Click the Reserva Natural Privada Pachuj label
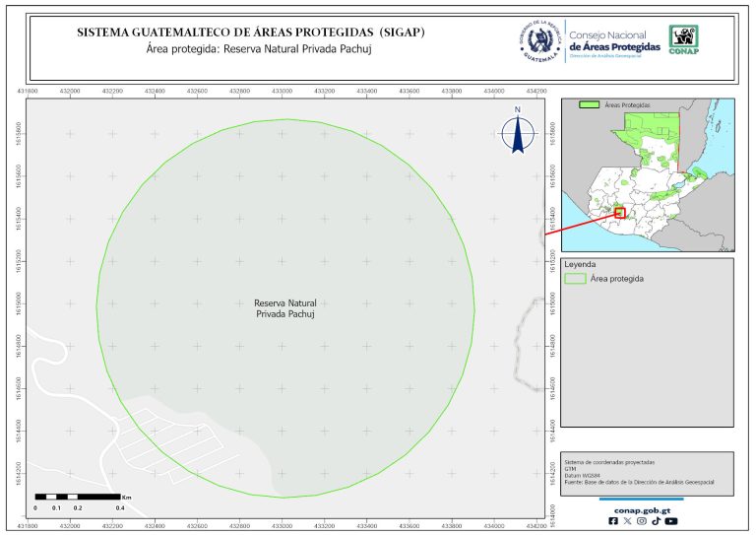The height and width of the screenshot is (535, 756). pos(285,308)
